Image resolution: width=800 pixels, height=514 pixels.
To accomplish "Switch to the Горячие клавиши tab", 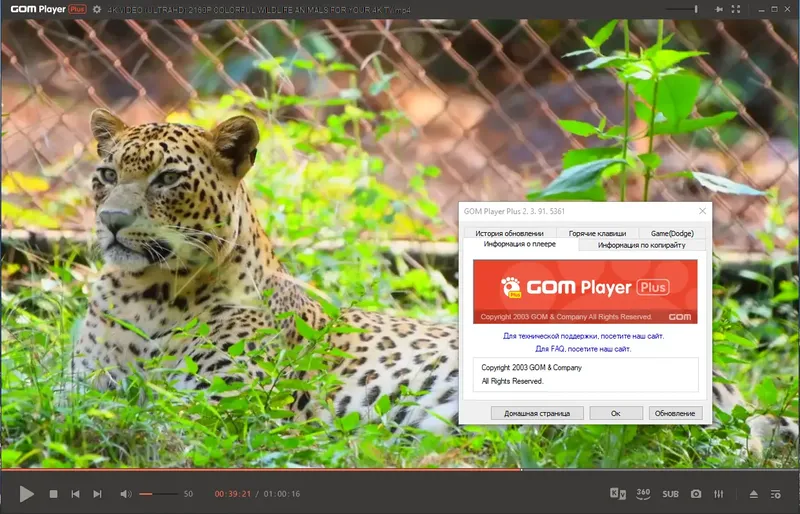I will [x=597, y=233].
